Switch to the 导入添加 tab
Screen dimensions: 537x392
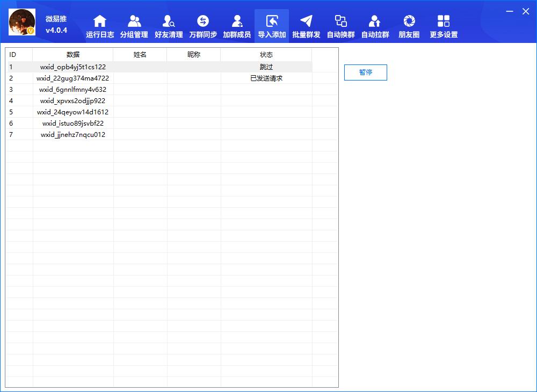coord(272,26)
